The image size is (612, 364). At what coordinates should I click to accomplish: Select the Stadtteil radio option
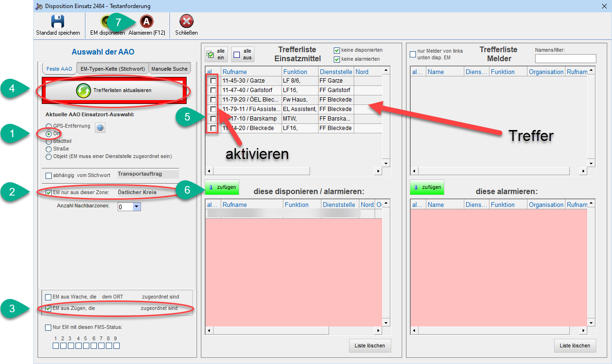[x=48, y=141]
